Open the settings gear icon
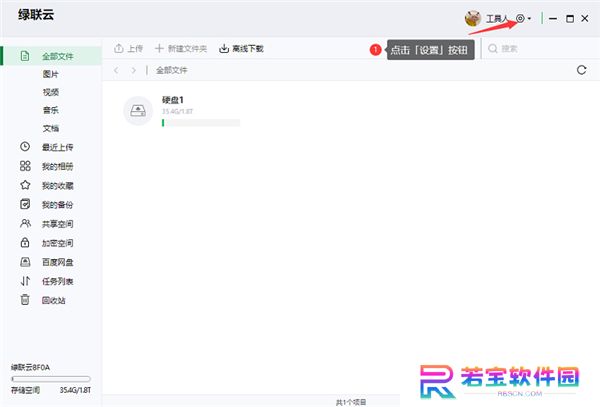This screenshot has height=407, width=600. click(x=520, y=18)
